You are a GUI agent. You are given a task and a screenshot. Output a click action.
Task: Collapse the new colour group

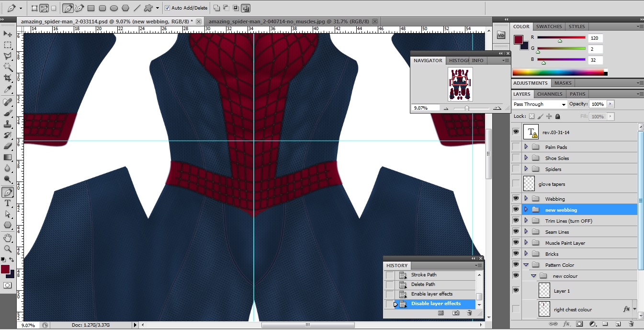coord(533,276)
